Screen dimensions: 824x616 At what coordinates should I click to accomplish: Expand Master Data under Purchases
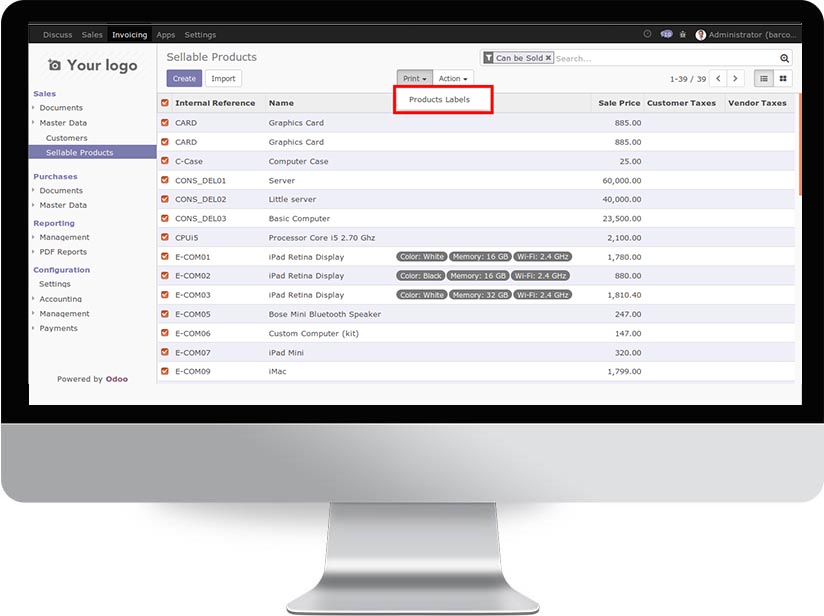click(x=63, y=205)
